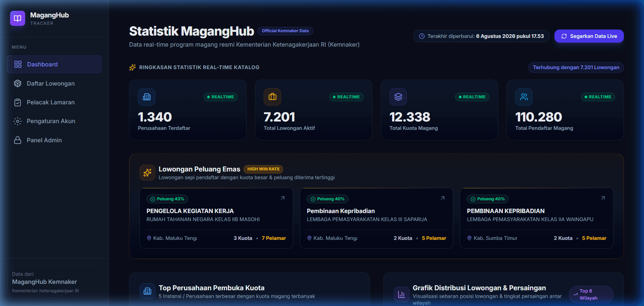Click the Peluang 40% badge on Saparua card

click(328, 199)
